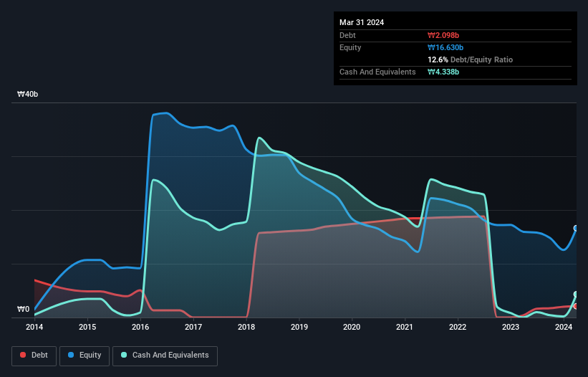This screenshot has width=588, height=377.
Task: Click the Cash data point marker at chart end
Action: pos(576,294)
